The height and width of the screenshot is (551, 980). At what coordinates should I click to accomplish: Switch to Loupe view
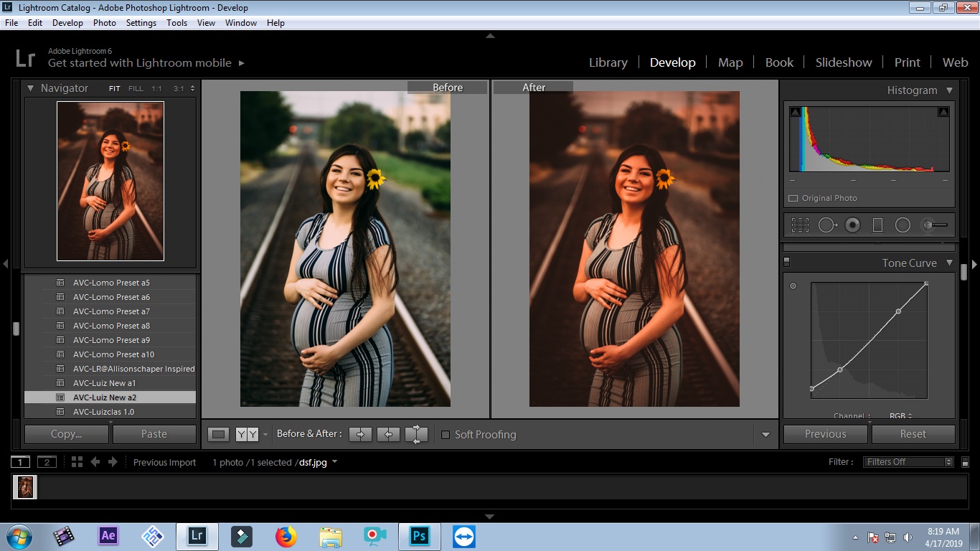[219, 434]
